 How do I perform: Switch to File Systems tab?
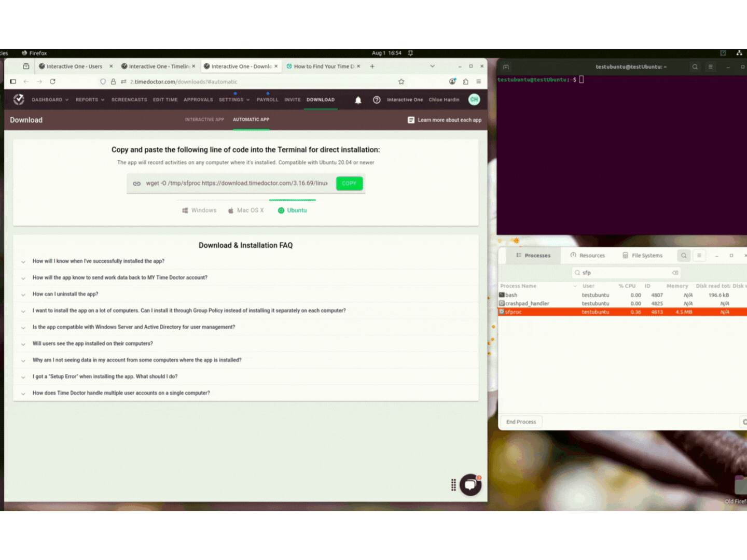click(642, 256)
